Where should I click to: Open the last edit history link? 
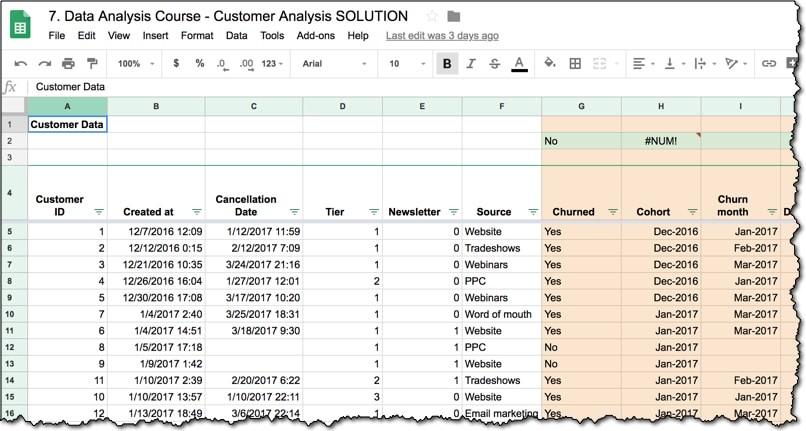(x=442, y=35)
